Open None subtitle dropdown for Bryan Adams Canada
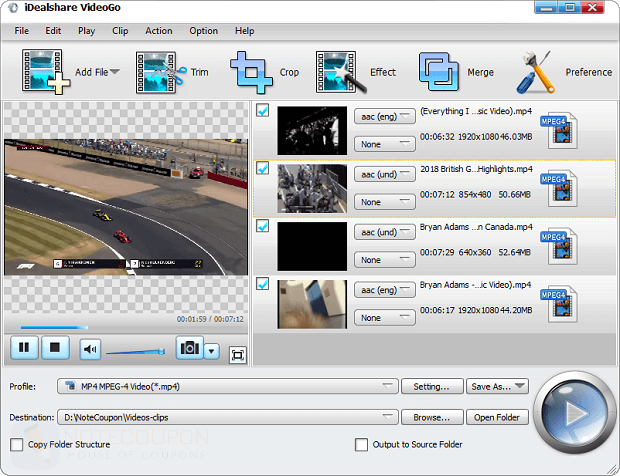The height and width of the screenshot is (476, 620). (385, 260)
